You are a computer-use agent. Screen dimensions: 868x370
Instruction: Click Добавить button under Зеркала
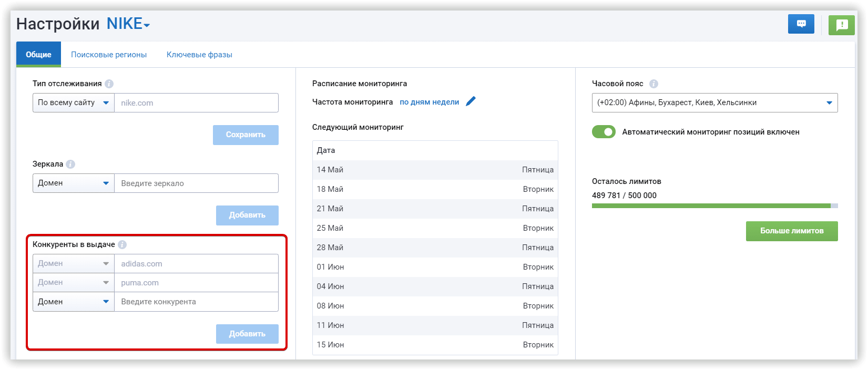(247, 215)
